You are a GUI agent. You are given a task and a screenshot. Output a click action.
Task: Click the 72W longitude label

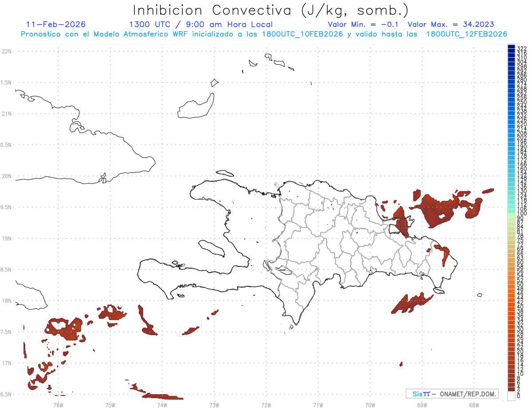point(266,405)
